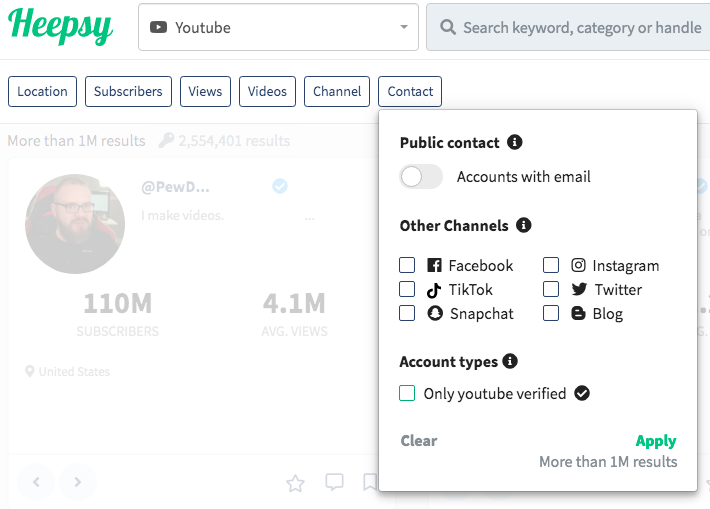Collapse the Contact filter panel
The width and height of the screenshot is (710, 509).
[410, 91]
